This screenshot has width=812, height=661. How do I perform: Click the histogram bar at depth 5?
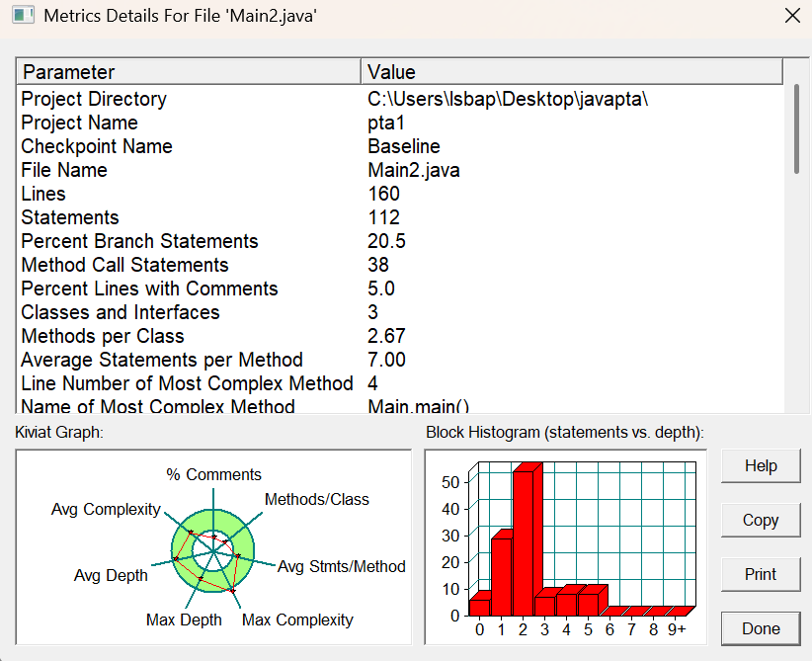[x=589, y=603]
